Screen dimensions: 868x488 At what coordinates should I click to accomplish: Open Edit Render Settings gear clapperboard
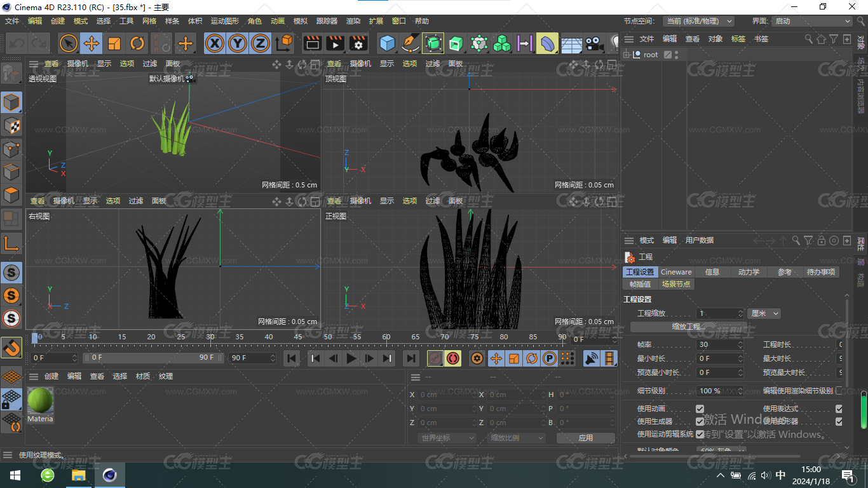(x=358, y=43)
